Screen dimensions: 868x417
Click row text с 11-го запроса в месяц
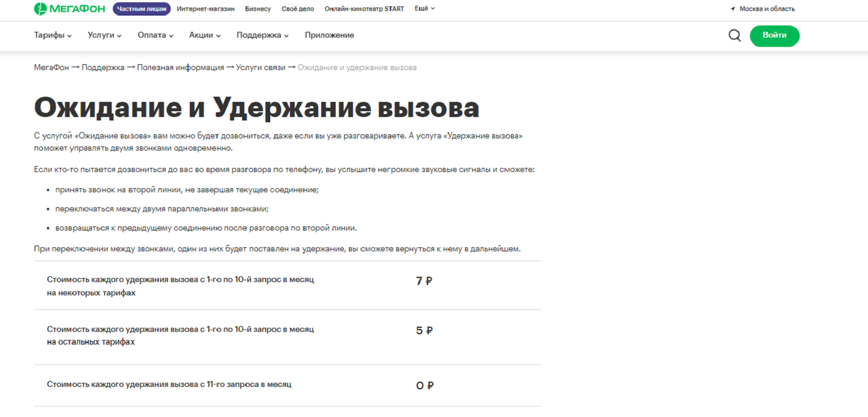[x=246, y=384]
